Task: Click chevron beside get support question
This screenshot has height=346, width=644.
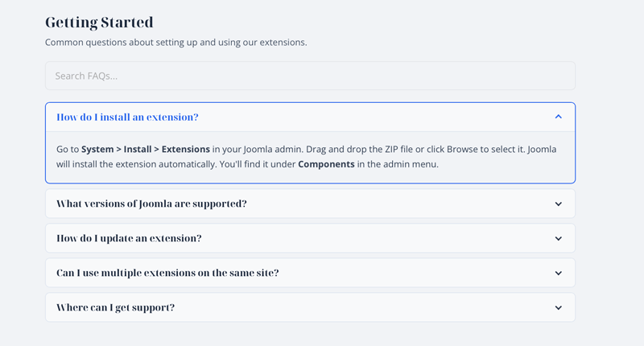Action: [558, 308]
